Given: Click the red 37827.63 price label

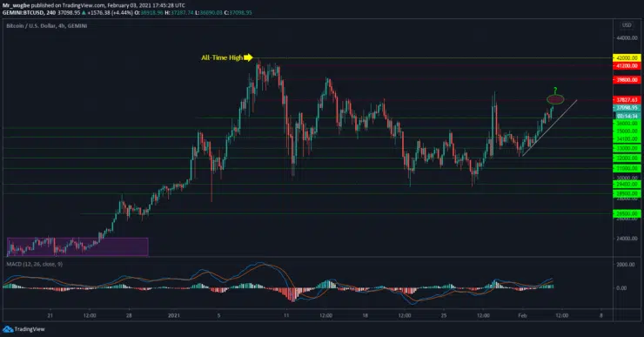Looking at the screenshot, I should pyautogui.click(x=627, y=100).
